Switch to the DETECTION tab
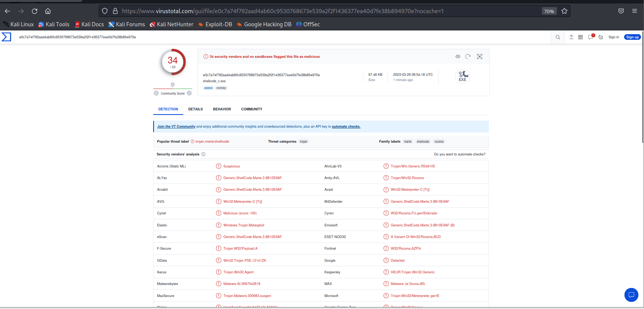This screenshot has height=309, width=644. (168, 109)
